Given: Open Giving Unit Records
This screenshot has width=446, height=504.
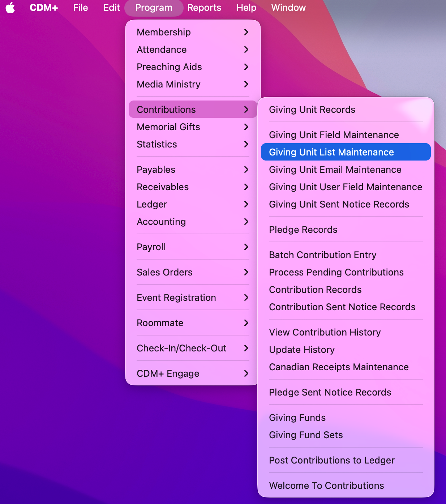Looking at the screenshot, I should click(346, 110).
